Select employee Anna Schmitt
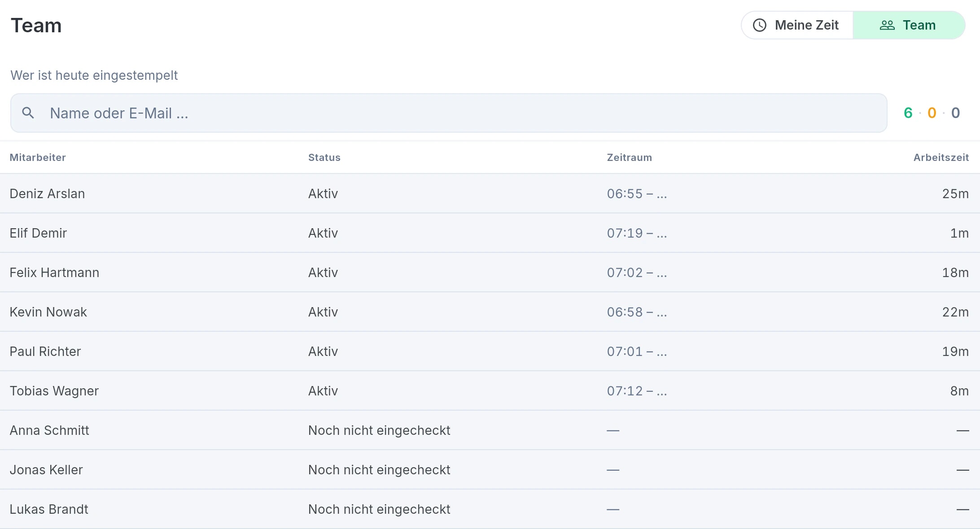This screenshot has height=529, width=980. [x=49, y=430]
